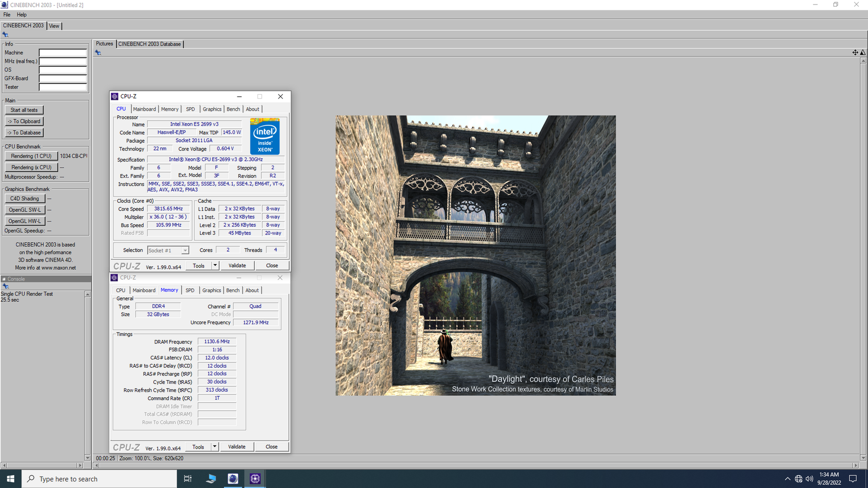Click the CPU-Z title icon in upper window
This screenshot has width=868, height=488.
[x=115, y=96]
